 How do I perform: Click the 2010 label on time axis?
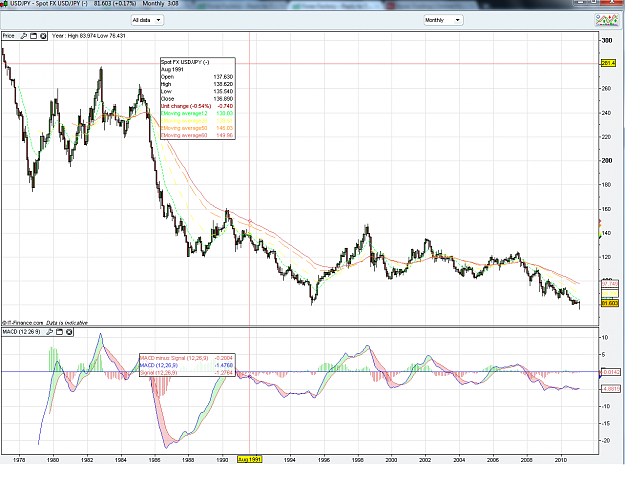coord(561,460)
